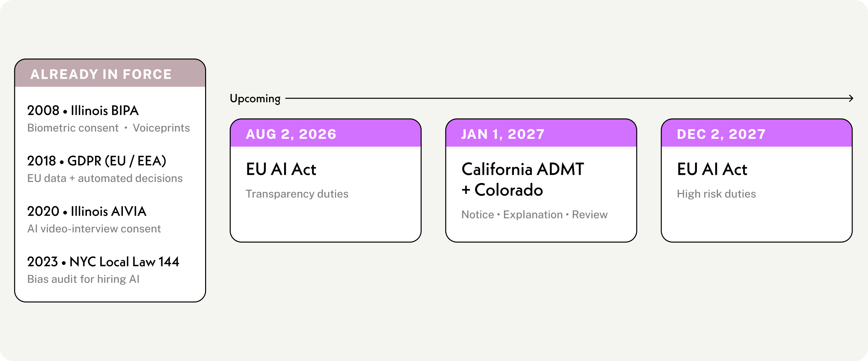The height and width of the screenshot is (361, 868).
Task: Click the California ADMT + Colorado title
Action: [523, 179]
